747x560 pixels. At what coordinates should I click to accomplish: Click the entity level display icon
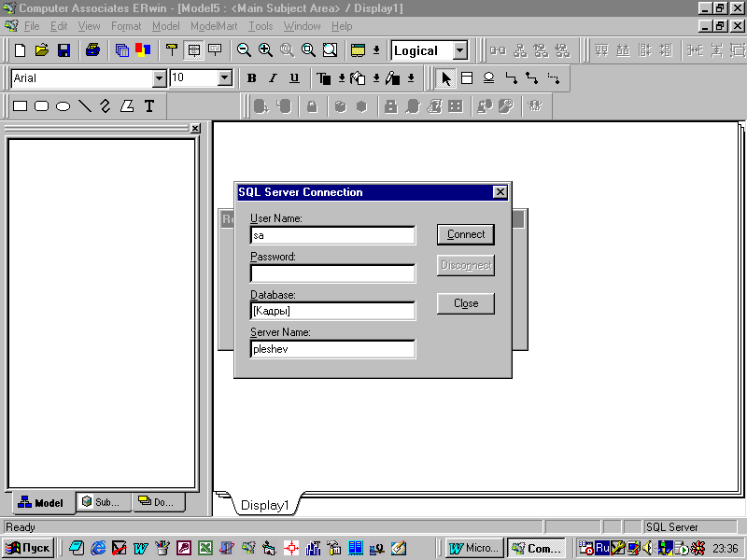pyautogui.click(x=172, y=50)
